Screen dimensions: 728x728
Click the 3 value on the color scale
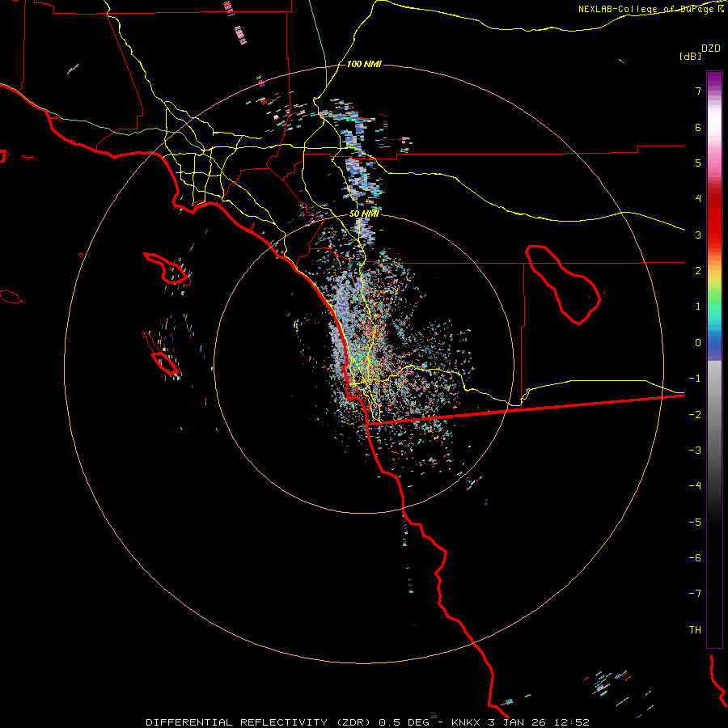click(x=698, y=235)
